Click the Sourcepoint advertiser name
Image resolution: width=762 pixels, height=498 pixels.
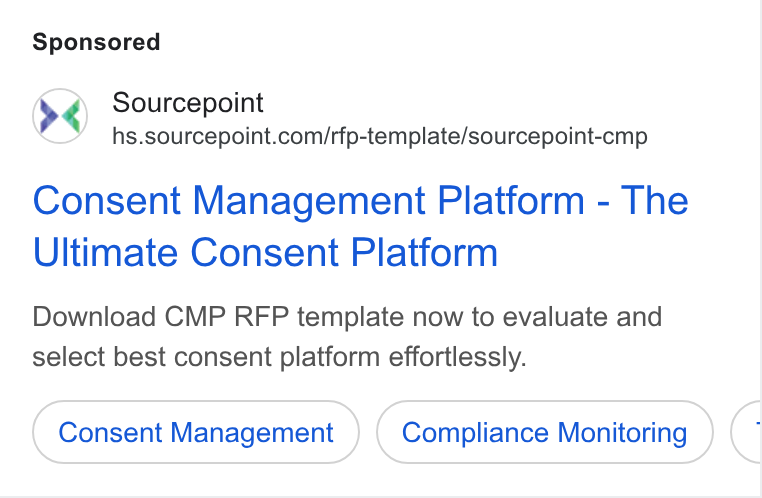tap(188, 103)
